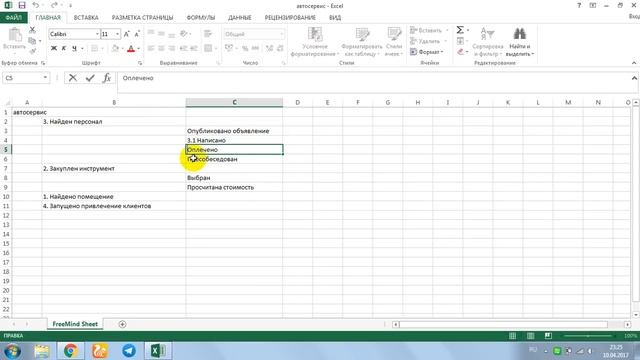
Task: Open the Name Box dropdown arrow
Action: (45, 78)
